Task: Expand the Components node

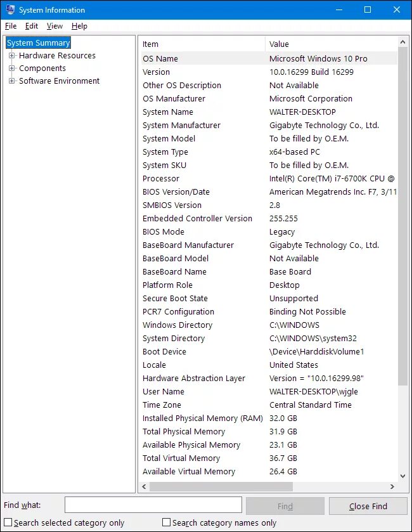Action: tap(11, 68)
